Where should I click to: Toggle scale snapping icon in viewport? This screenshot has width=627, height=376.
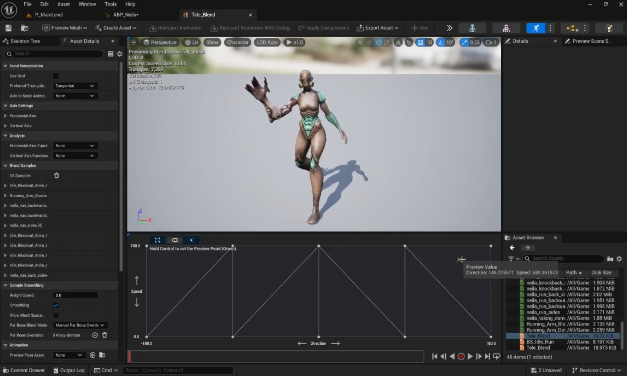pos(464,42)
